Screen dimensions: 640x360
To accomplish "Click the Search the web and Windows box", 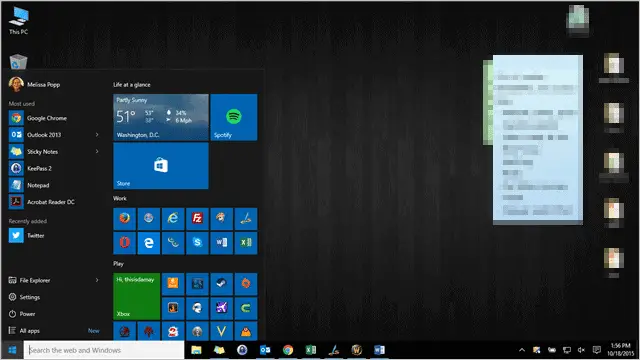I will [104, 350].
